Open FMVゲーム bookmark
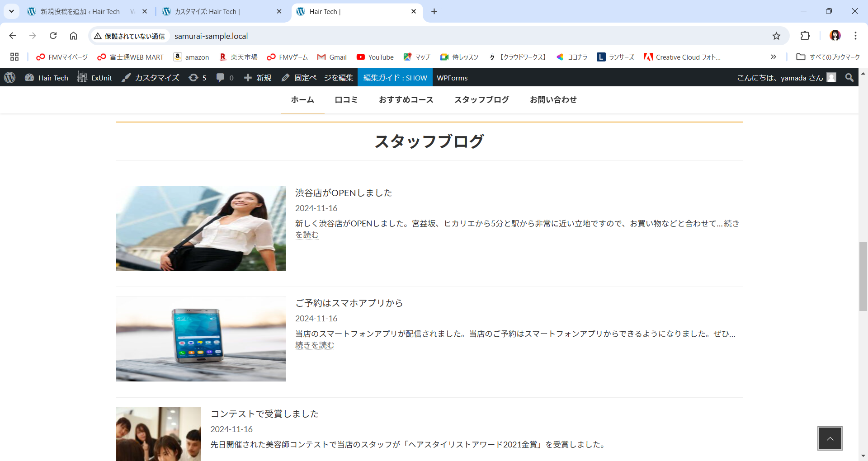 288,57
